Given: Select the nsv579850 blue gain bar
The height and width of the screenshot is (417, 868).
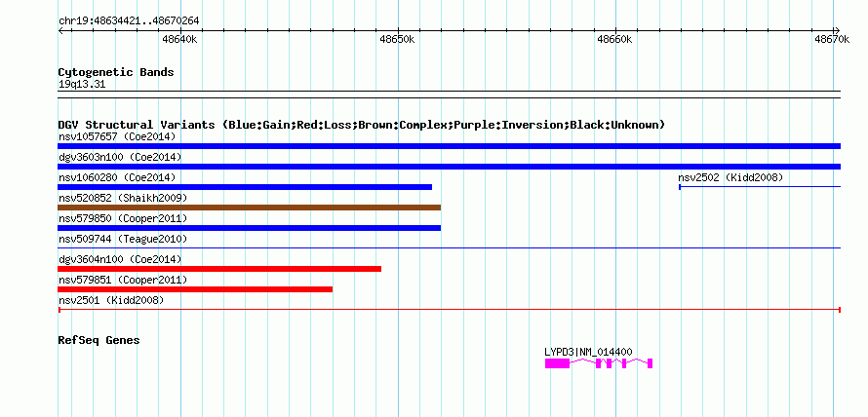Looking at the screenshot, I should click(x=249, y=228).
